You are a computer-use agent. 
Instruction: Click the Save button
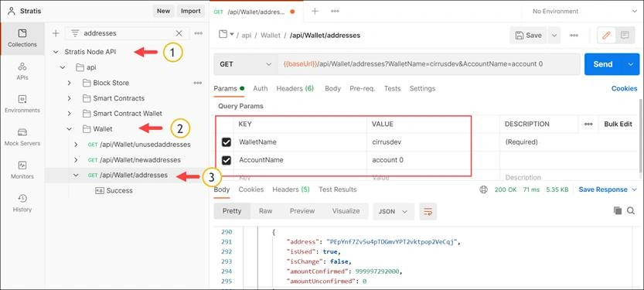coord(529,36)
